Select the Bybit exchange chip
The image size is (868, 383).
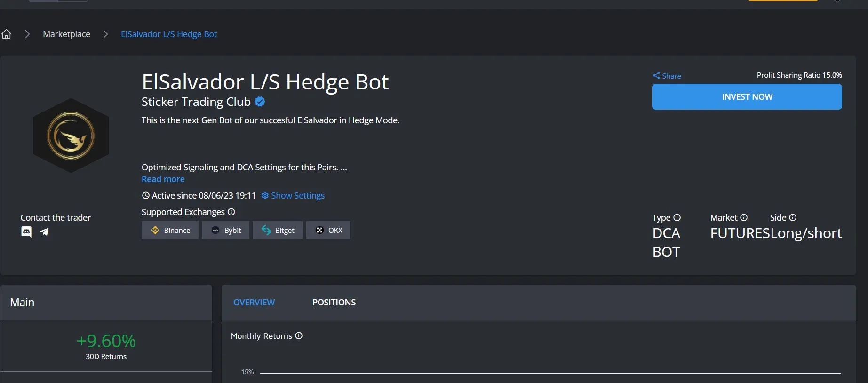pos(225,230)
